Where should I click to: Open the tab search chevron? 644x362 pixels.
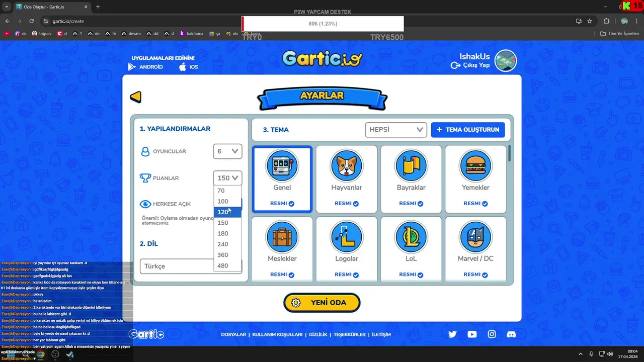[x=7, y=7]
